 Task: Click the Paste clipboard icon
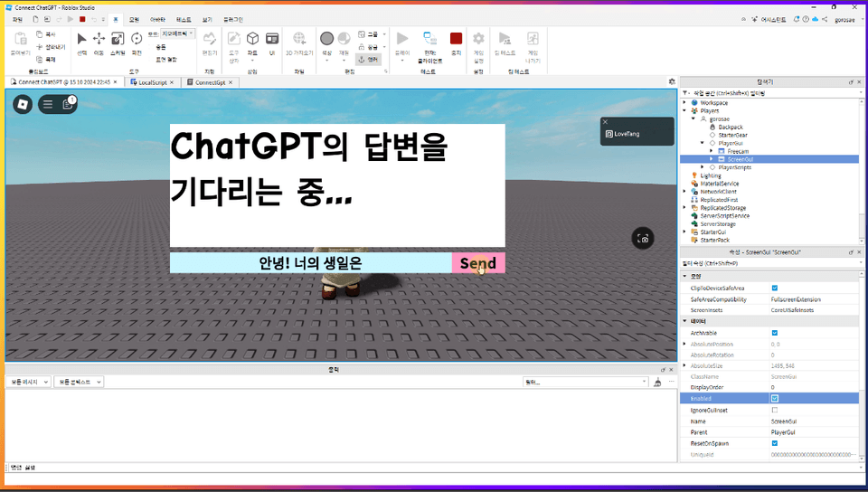[x=21, y=39]
